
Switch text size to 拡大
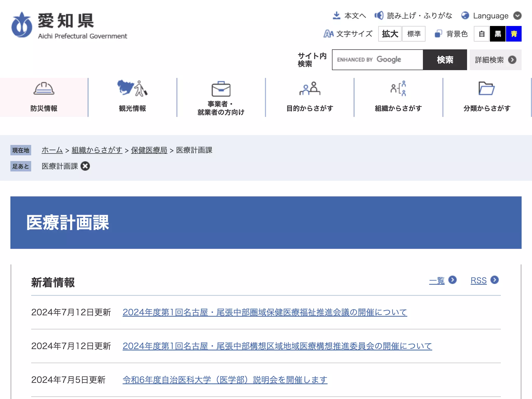[x=390, y=34]
